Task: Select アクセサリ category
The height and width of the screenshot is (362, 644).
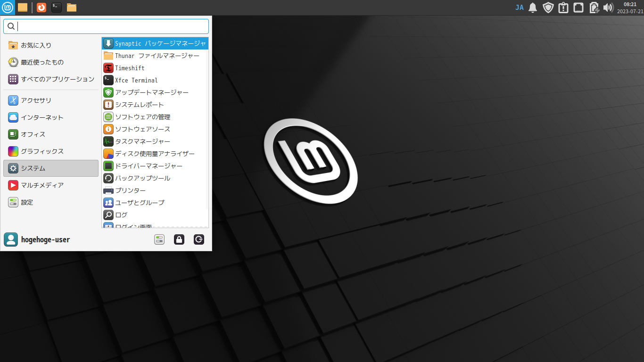Action: [x=51, y=100]
